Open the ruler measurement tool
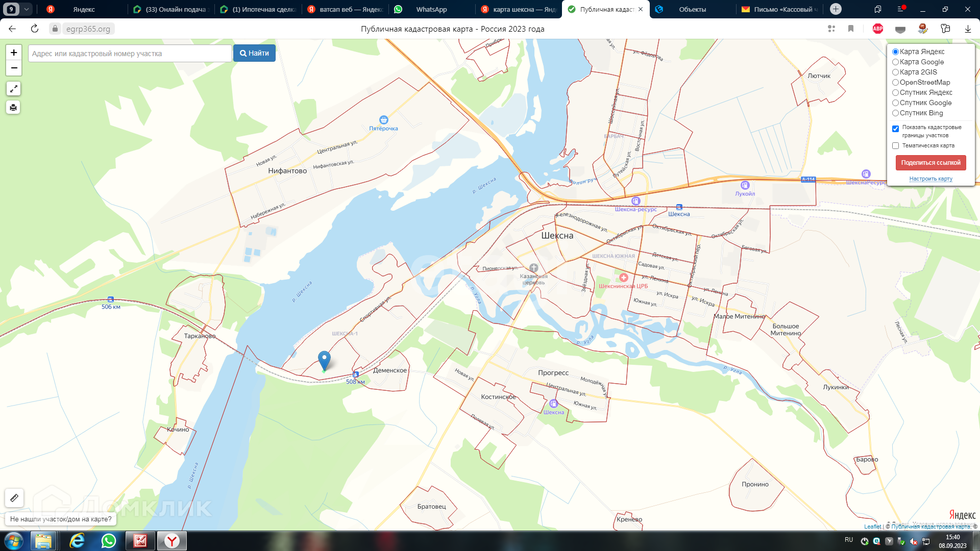The width and height of the screenshot is (980, 551). [x=14, y=497]
